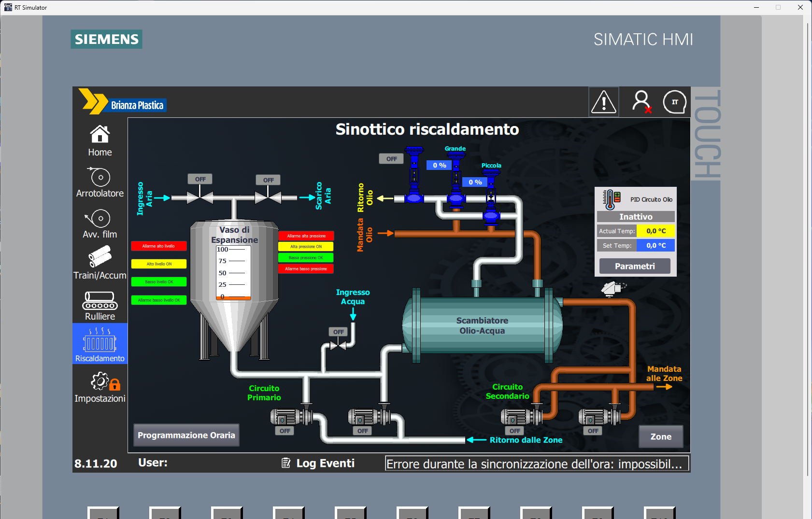The width and height of the screenshot is (812, 519).
Task: Click the Ritorno dalle Zone label
Action: (526, 440)
